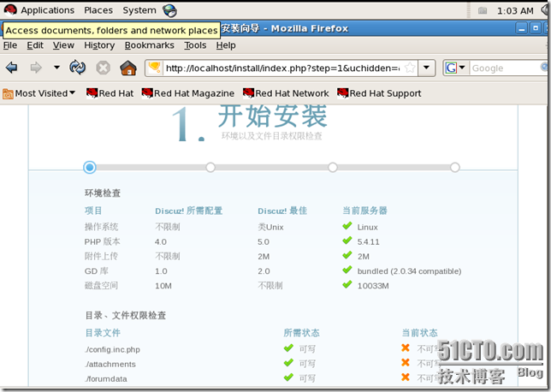Open the Places panel menu
551x392 pixels.
click(x=98, y=10)
